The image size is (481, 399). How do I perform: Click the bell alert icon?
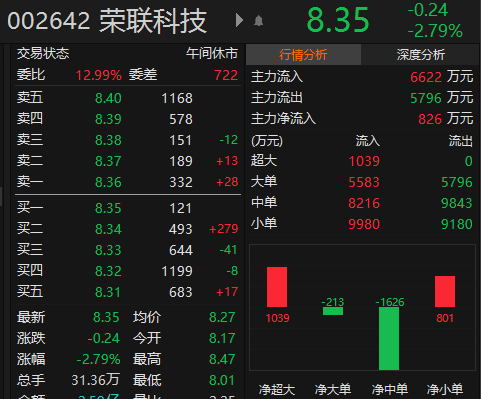pyautogui.click(x=259, y=21)
